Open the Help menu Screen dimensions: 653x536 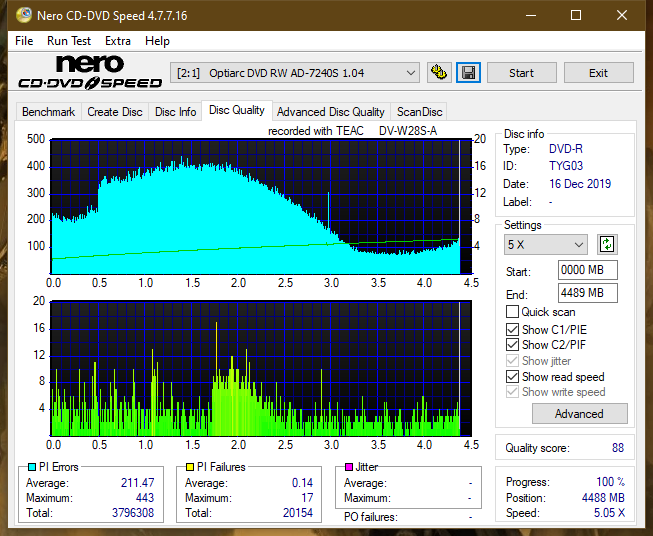[157, 41]
